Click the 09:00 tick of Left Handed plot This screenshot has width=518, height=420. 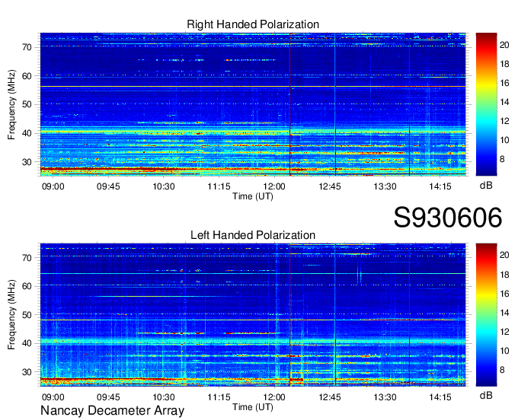click(x=53, y=397)
